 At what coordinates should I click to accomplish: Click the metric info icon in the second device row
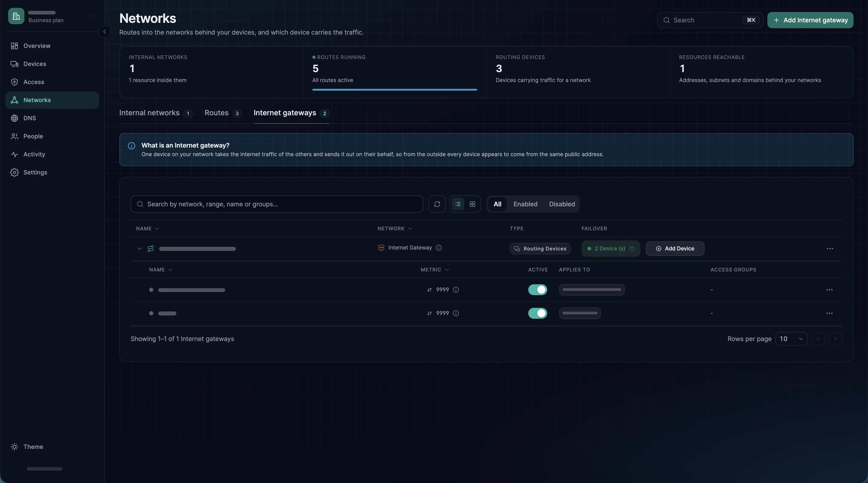[x=456, y=313]
